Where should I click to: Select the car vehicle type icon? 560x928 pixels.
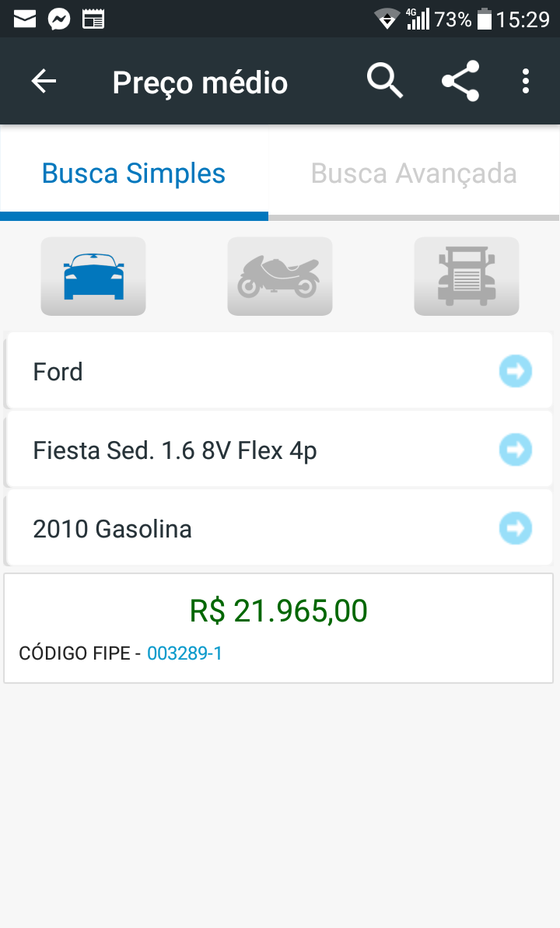93,276
